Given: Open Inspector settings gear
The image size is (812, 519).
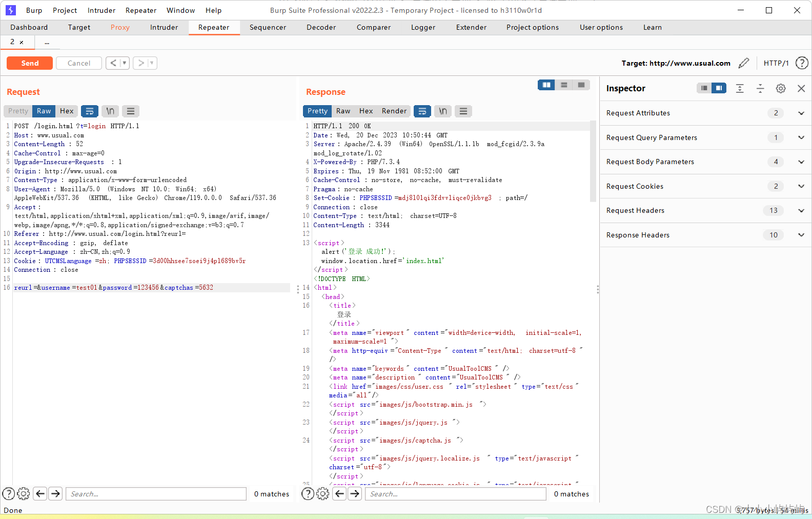Looking at the screenshot, I should 781,88.
